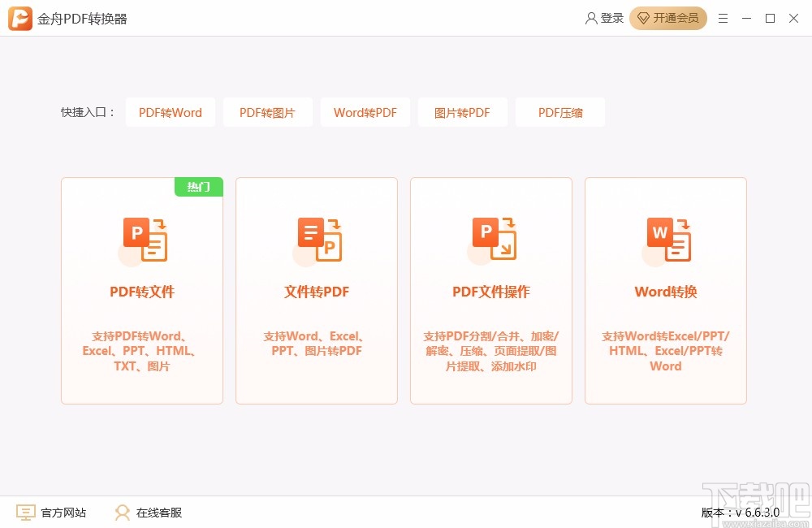Click the 开通会员 membership button
This screenshot has width=812, height=528.
click(668, 18)
